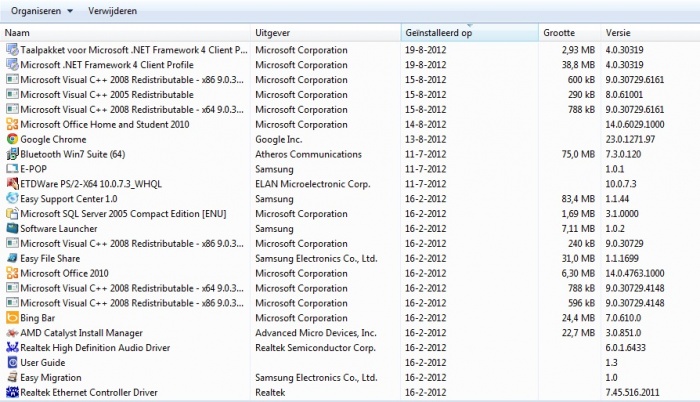Select 'Easy Support Center 1.0' name text

(69, 199)
